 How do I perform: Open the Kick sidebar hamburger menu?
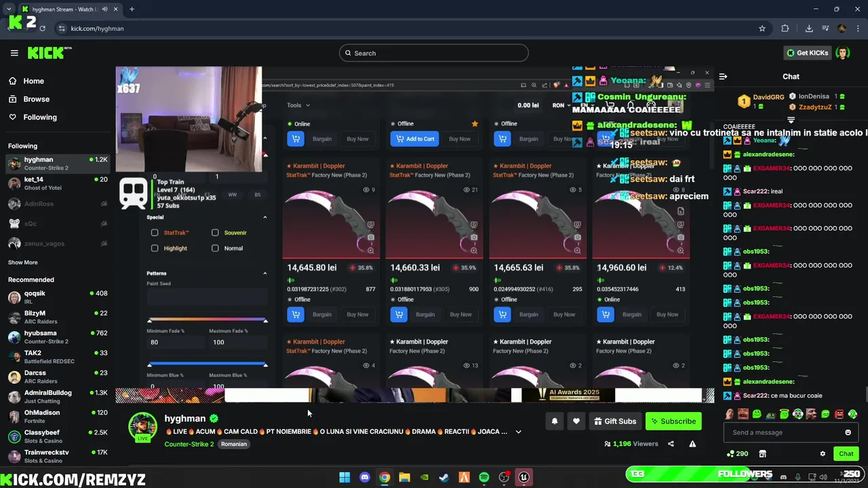point(14,53)
